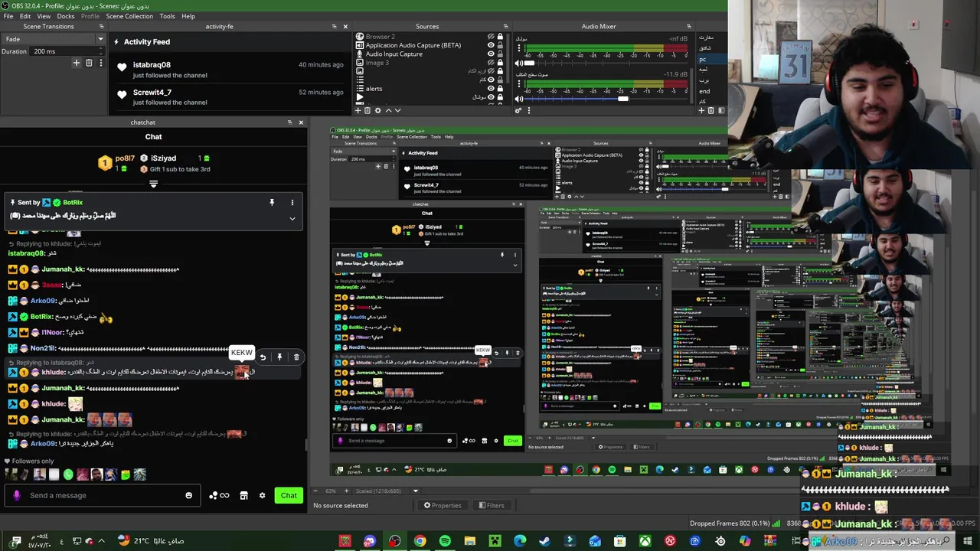Viewport: 980px width, 551px height.
Task: Open chat shop store icon
Action: click(243, 495)
